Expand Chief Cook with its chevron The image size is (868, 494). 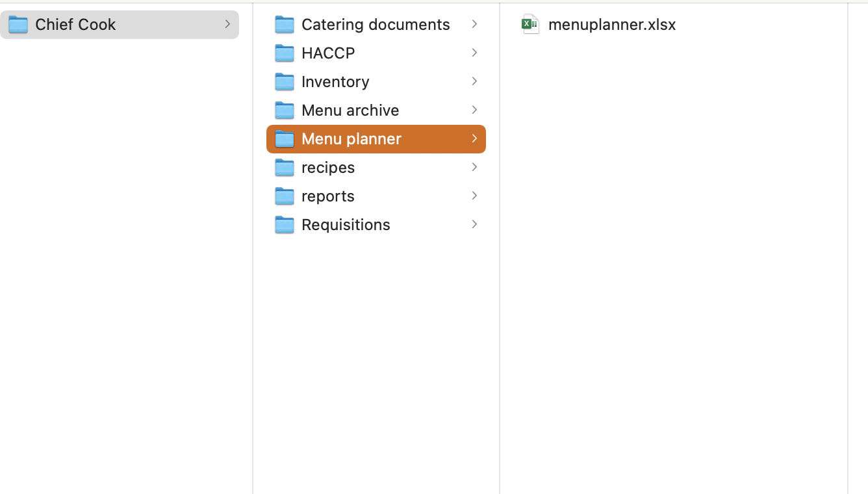[x=227, y=24]
